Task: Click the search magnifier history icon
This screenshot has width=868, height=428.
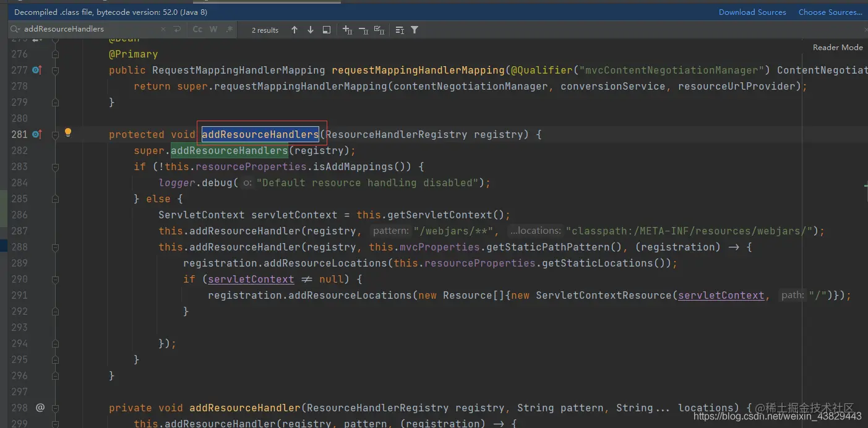Action: coord(15,29)
